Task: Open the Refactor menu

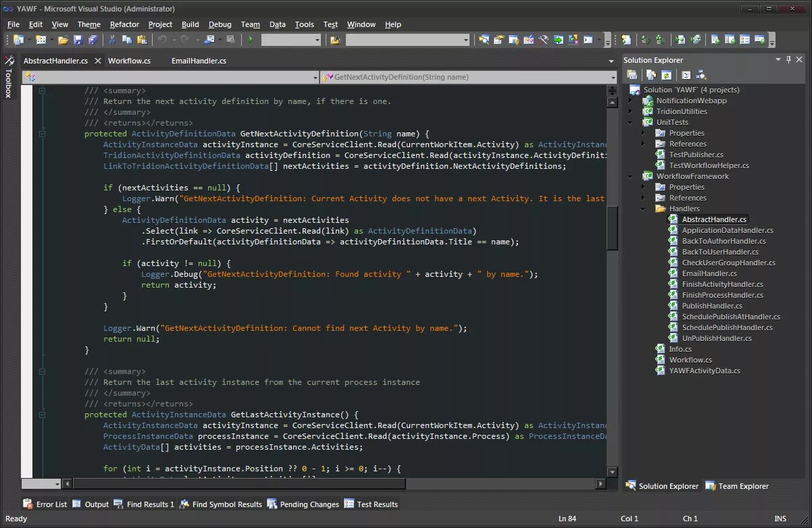Action: (124, 24)
